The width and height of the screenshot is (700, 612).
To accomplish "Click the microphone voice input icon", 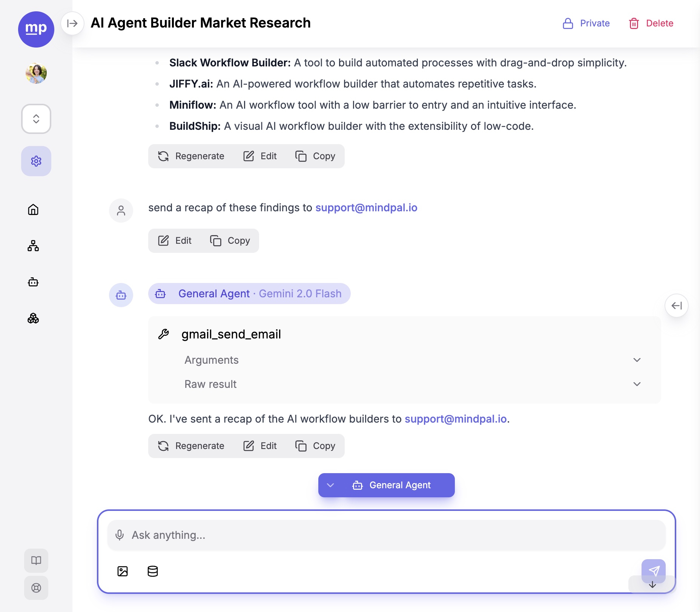I will [x=120, y=535].
